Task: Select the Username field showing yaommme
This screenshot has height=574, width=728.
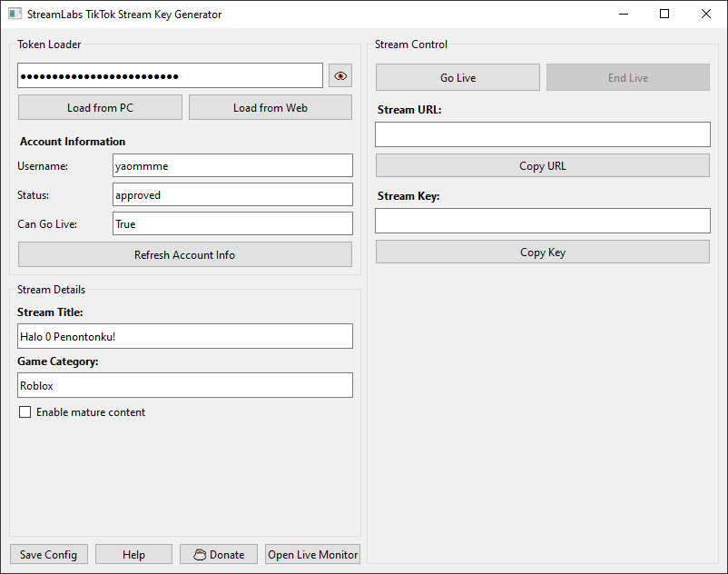Action: point(232,165)
